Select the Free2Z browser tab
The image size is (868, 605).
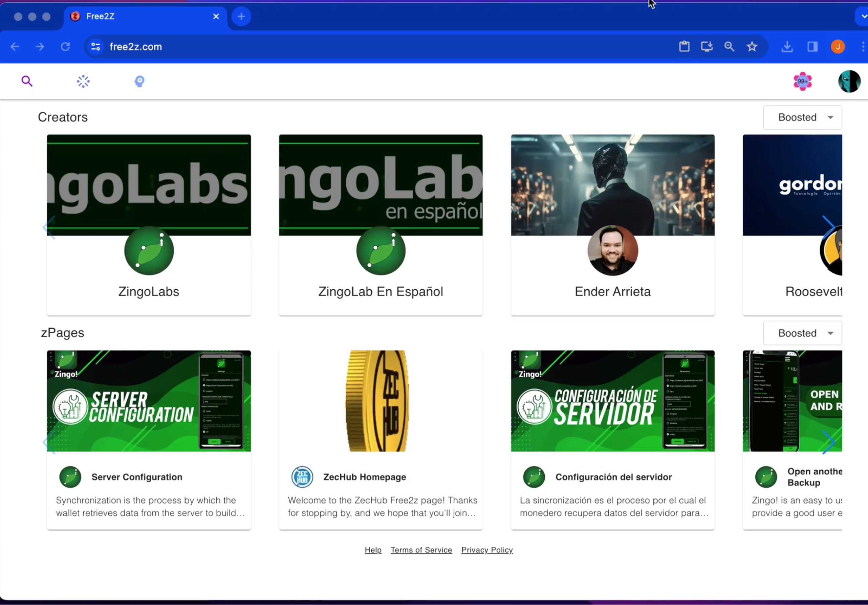pyautogui.click(x=146, y=16)
